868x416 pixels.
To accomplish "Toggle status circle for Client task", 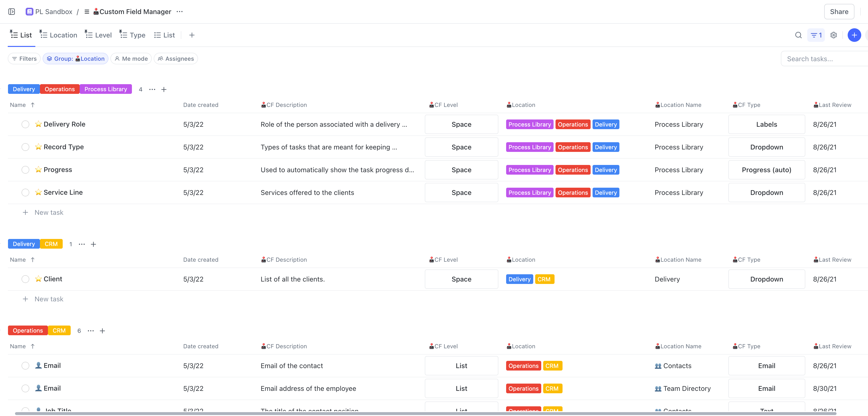I will click(25, 279).
